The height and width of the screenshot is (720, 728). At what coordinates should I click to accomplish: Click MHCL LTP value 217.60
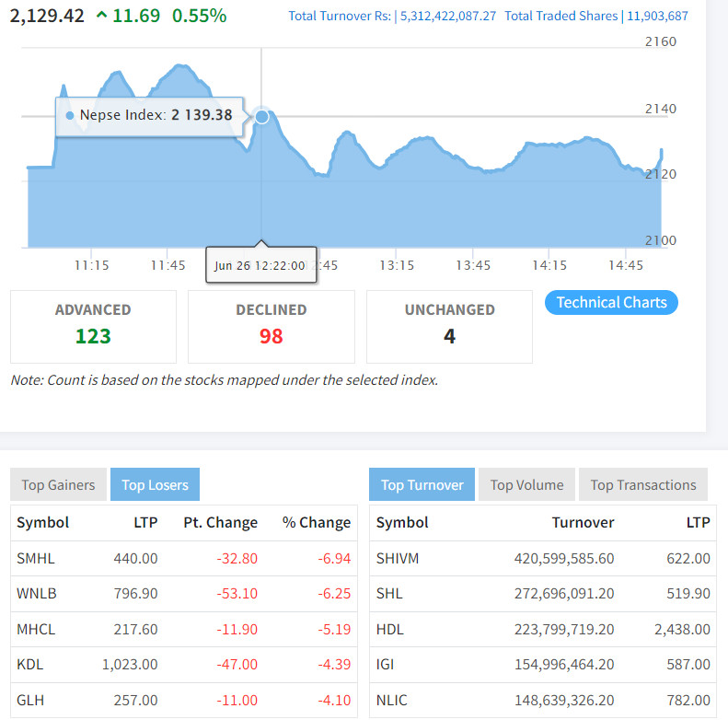135,629
